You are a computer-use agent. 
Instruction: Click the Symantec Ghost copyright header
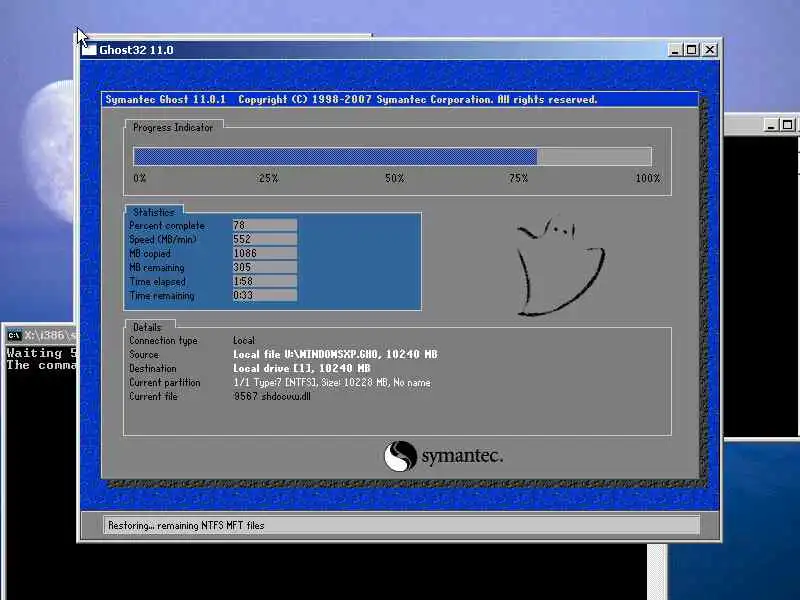pyautogui.click(x=352, y=99)
